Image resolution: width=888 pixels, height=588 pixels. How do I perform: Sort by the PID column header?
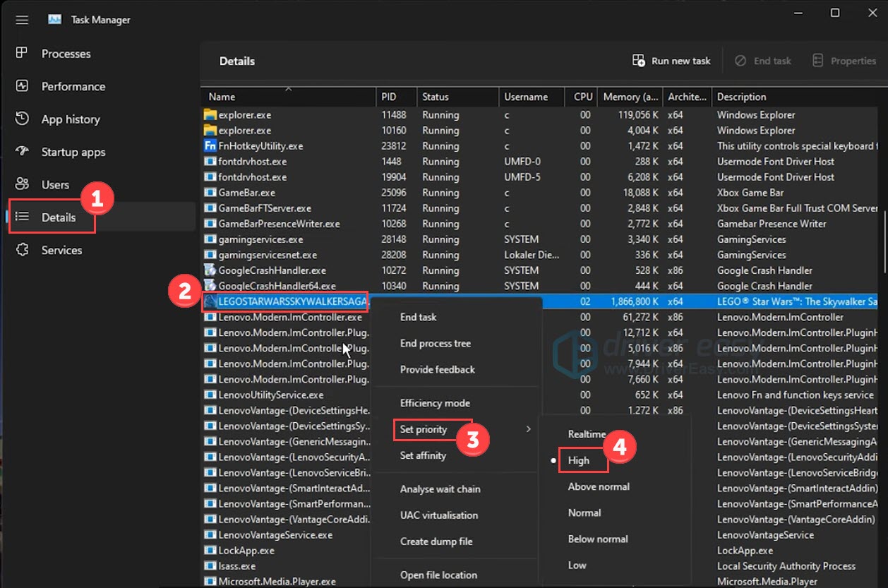click(x=396, y=97)
